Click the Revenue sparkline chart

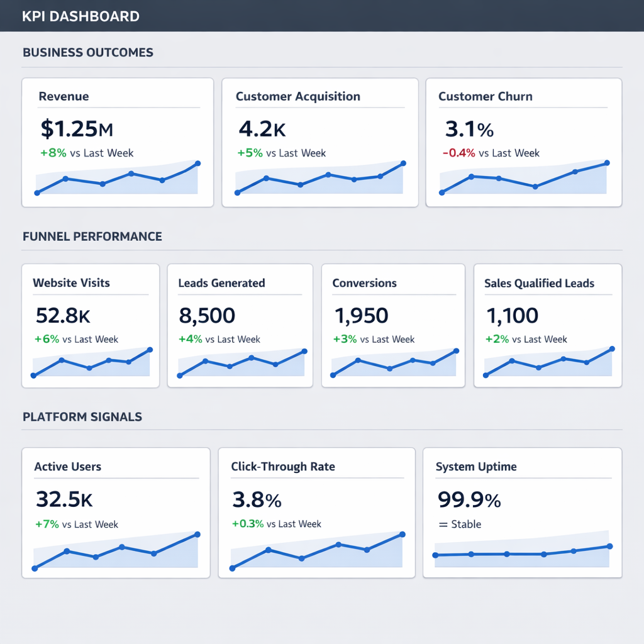(x=118, y=179)
